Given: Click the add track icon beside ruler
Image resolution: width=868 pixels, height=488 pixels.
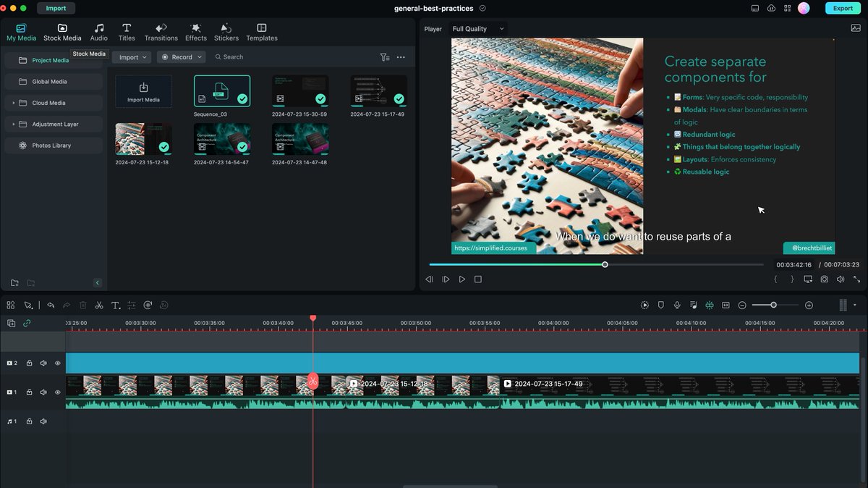Looking at the screenshot, I should point(11,324).
